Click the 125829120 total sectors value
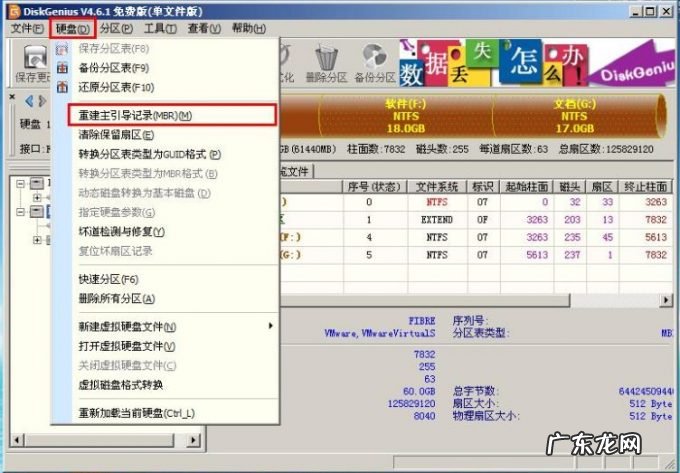 [411, 404]
